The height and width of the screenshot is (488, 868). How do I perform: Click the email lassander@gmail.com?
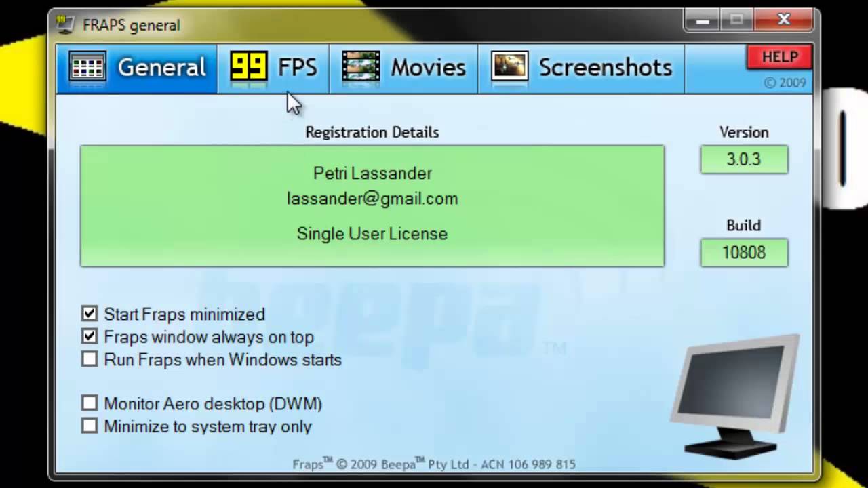click(372, 199)
